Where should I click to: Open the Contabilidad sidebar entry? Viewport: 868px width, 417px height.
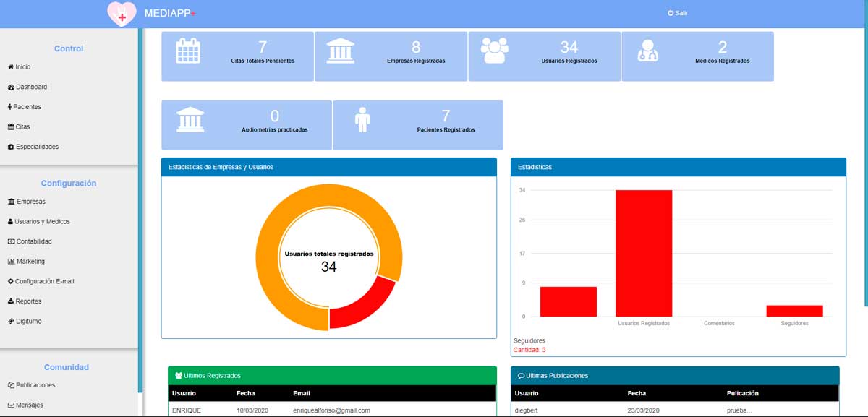click(x=29, y=241)
